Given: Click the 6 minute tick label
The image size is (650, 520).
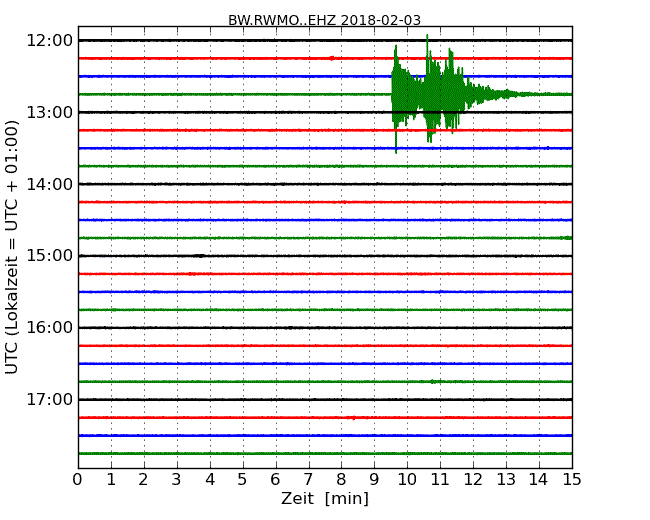Looking at the screenshot, I should tap(275, 480).
